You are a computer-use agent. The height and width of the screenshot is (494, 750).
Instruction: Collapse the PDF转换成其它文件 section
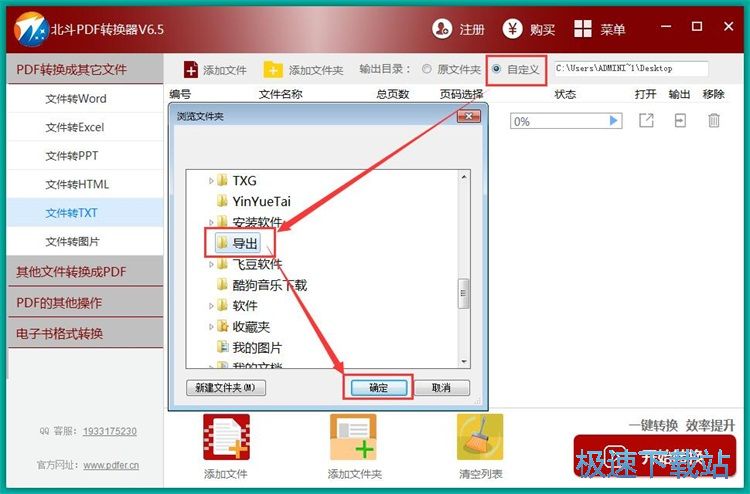pos(85,69)
